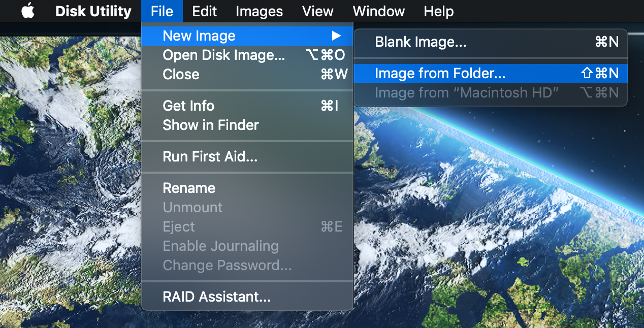The height and width of the screenshot is (328, 644).
Task: Open the Help menu
Action: click(x=438, y=11)
